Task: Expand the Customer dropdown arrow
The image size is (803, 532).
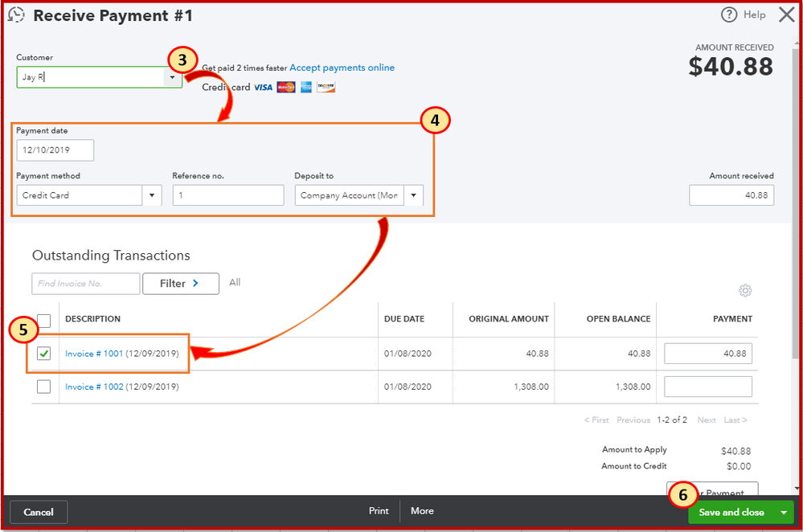Action: [173, 77]
